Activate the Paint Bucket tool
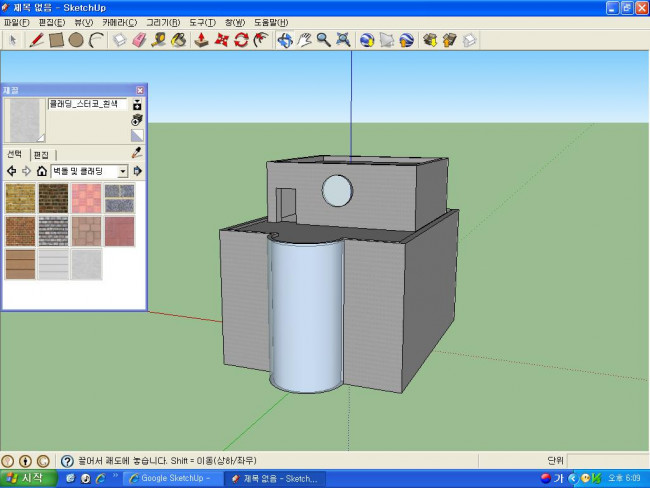 pyautogui.click(x=178, y=40)
